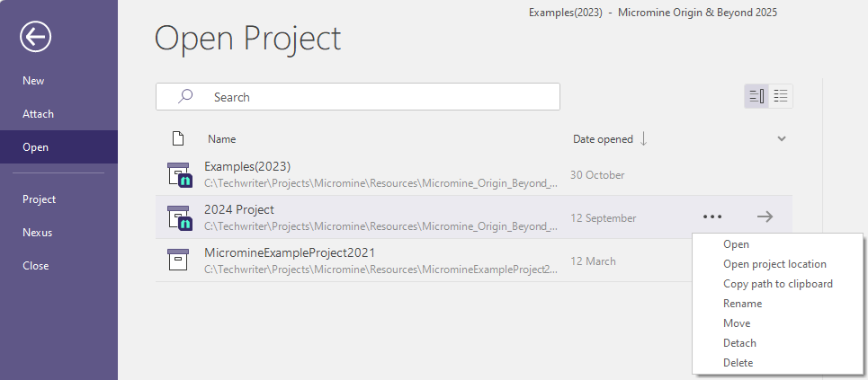Click the file type column header icon

pos(178,138)
